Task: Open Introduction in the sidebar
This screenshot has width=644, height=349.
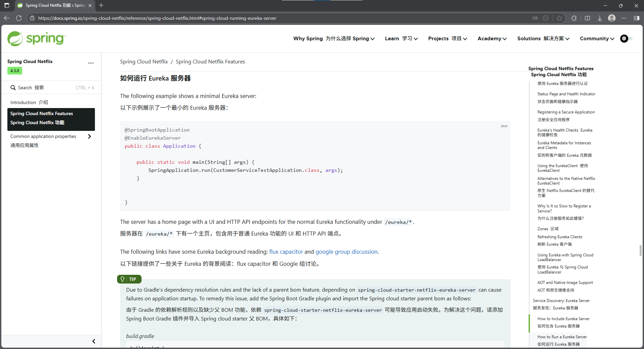Action: pyautogui.click(x=29, y=102)
